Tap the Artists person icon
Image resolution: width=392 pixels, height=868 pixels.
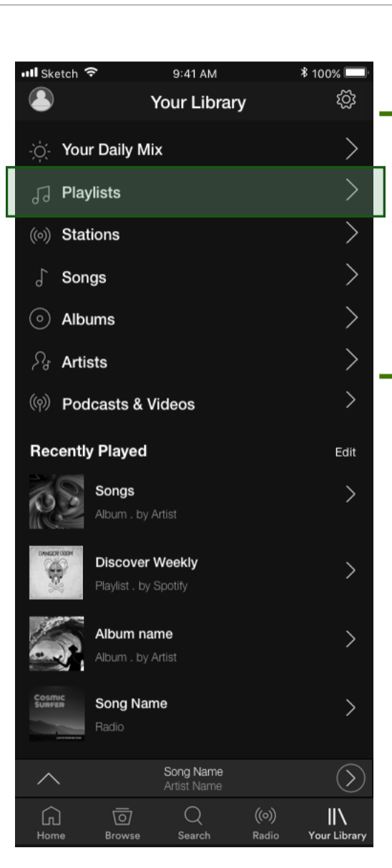tap(39, 362)
